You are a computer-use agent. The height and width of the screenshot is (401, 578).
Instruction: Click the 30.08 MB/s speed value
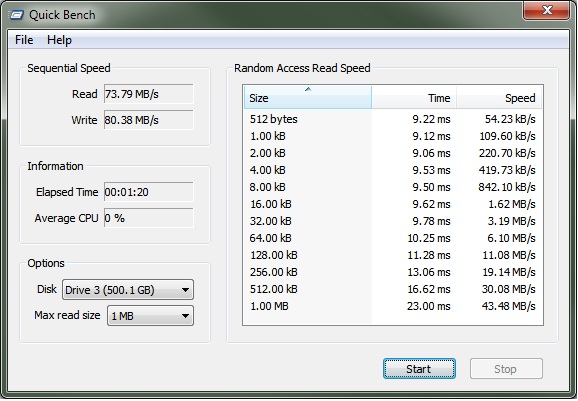tap(509, 289)
